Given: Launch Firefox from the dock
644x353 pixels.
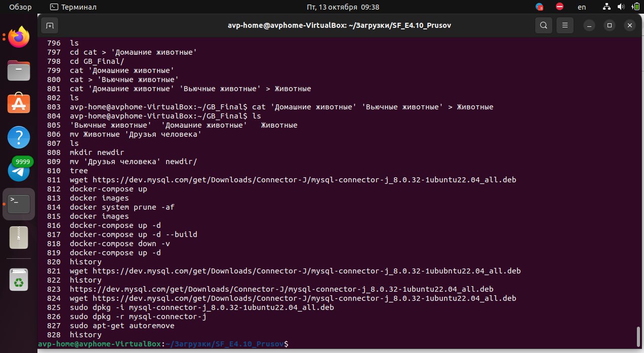Looking at the screenshot, I should [19, 37].
